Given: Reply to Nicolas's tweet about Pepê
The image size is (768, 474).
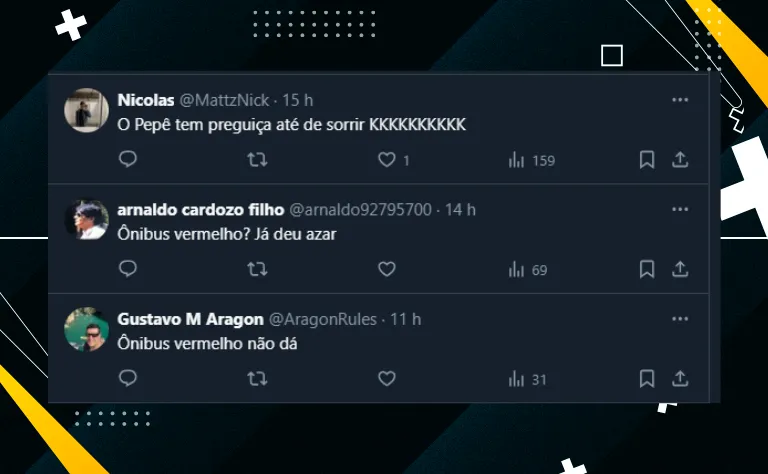Looking at the screenshot, I should pos(128,159).
